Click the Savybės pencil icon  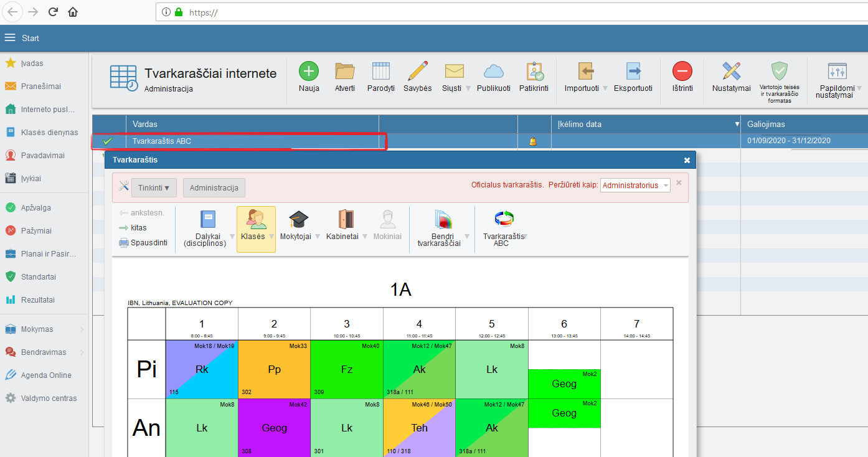coord(417,72)
